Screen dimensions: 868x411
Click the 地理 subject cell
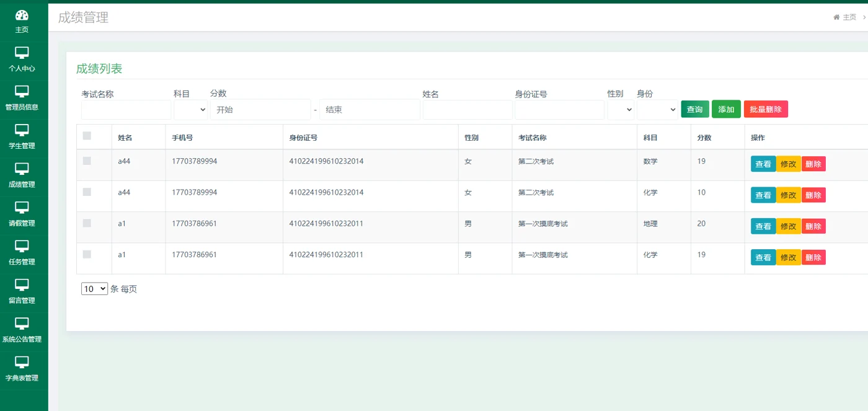tap(650, 224)
